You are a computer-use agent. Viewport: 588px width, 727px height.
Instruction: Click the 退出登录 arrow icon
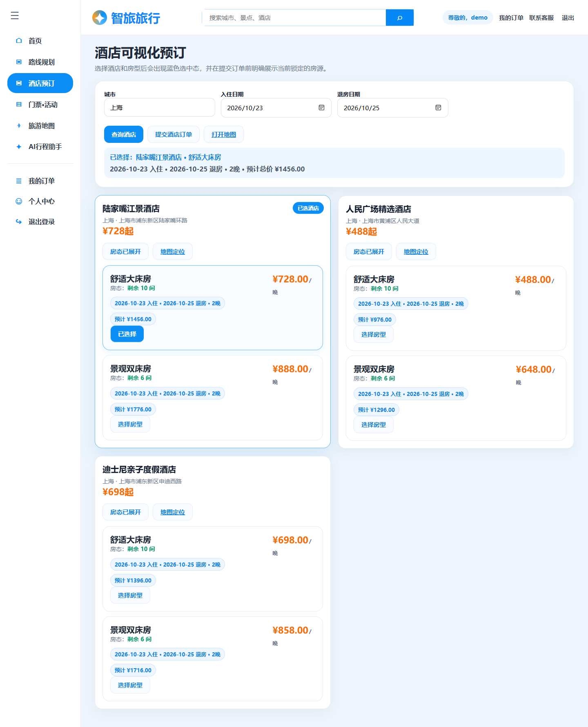19,222
